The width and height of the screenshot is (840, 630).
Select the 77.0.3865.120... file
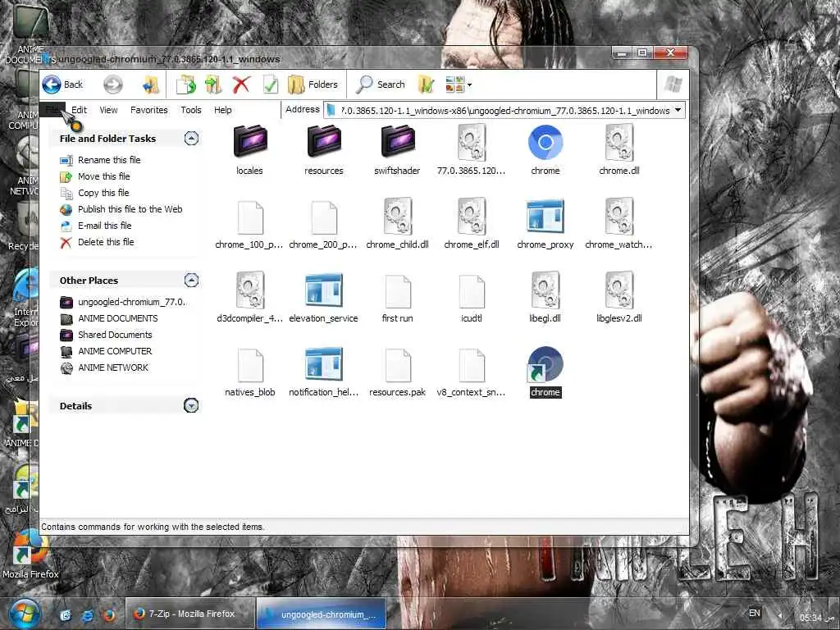(472, 150)
